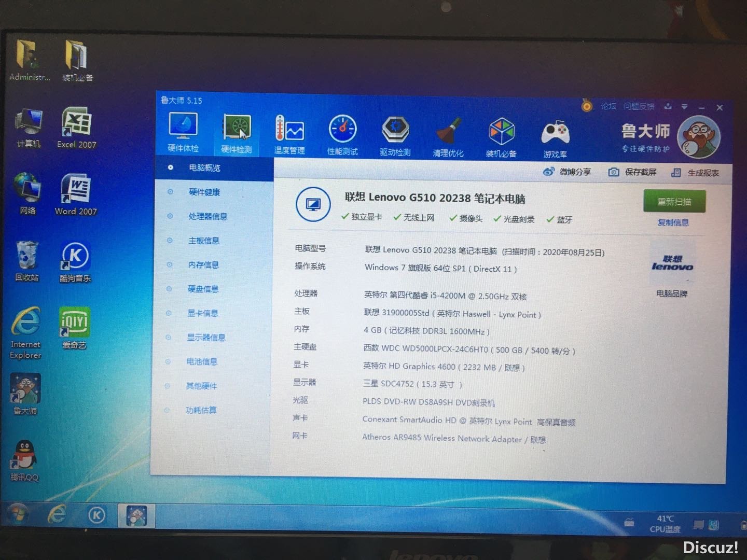Open the 回收站 recycle bin
Image resolution: width=747 pixels, height=560 pixels.
pyautogui.click(x=26, y=261)
